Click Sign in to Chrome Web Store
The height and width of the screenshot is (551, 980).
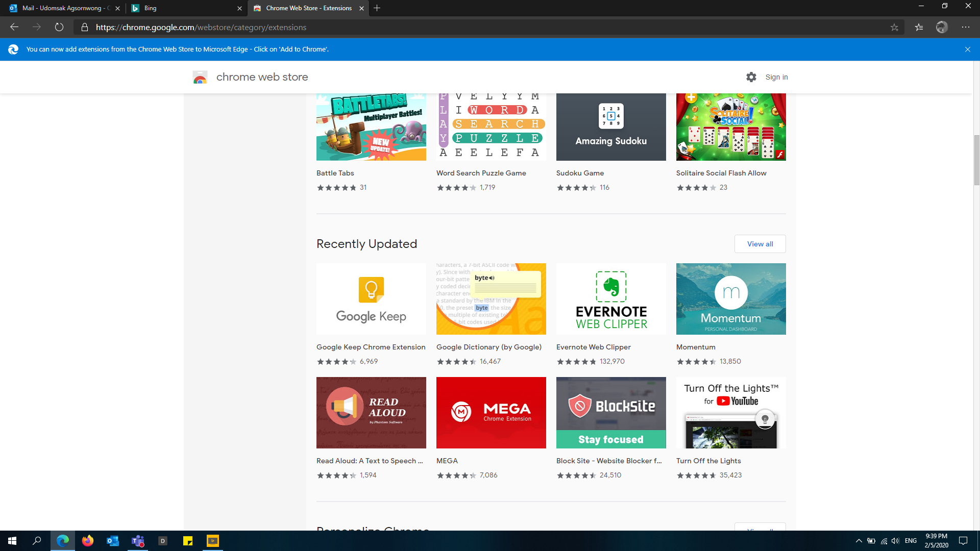pos(777,77)
